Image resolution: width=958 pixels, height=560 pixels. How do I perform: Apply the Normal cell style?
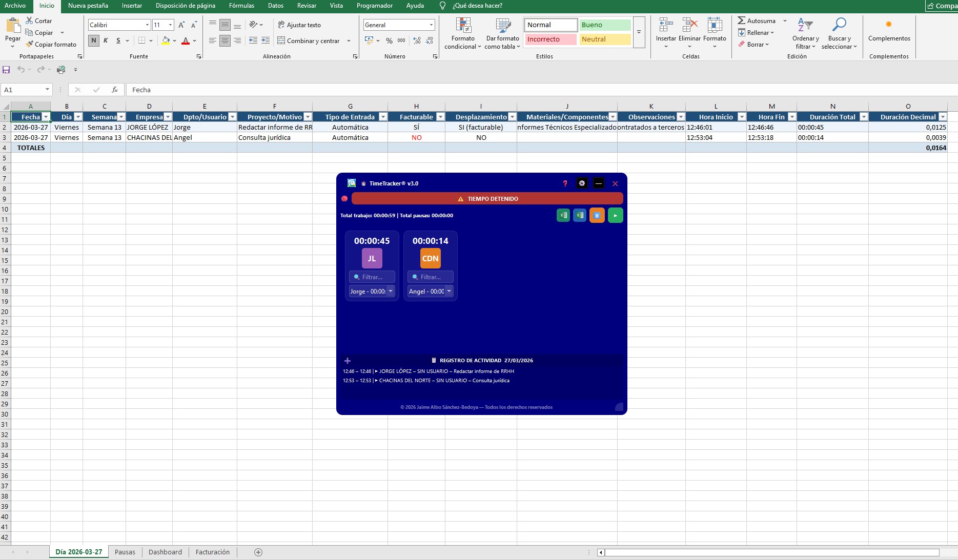(x=550, y=25)
